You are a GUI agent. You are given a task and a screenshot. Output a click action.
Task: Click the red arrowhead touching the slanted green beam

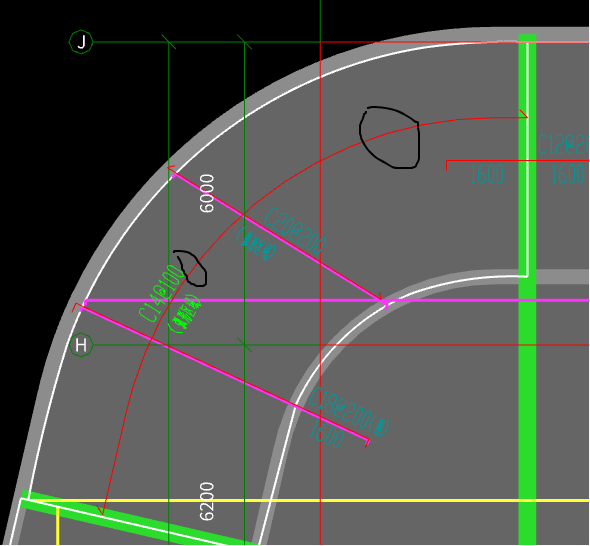point(100,510)
